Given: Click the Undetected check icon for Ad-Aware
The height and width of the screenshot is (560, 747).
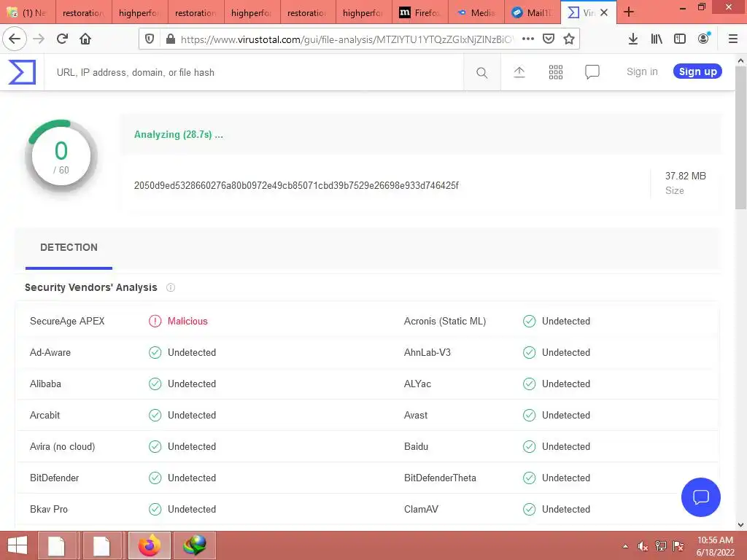Looking at the screenshot, I should pyautogui.click(x=155, y=352).
